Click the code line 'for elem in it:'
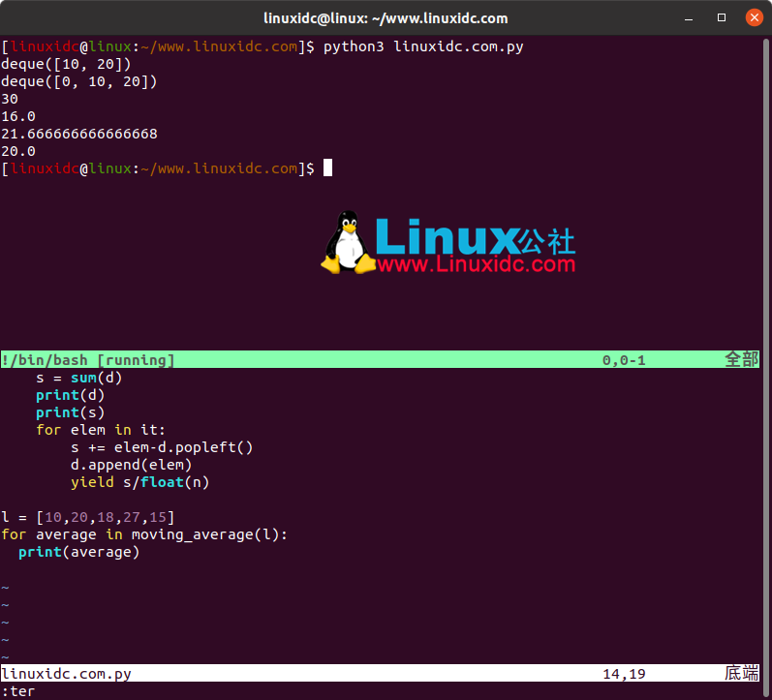Screen dimensions: 772x700 click(x=101, y=430)
